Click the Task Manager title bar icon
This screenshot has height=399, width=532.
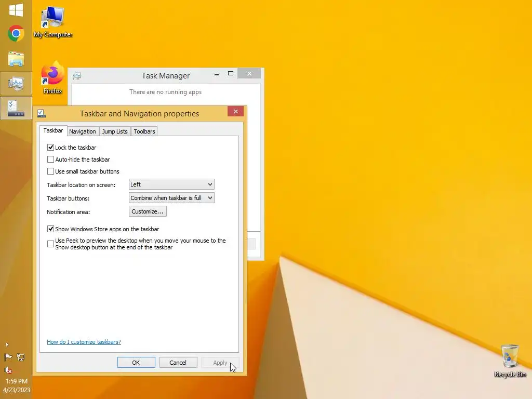pos(77,76)
